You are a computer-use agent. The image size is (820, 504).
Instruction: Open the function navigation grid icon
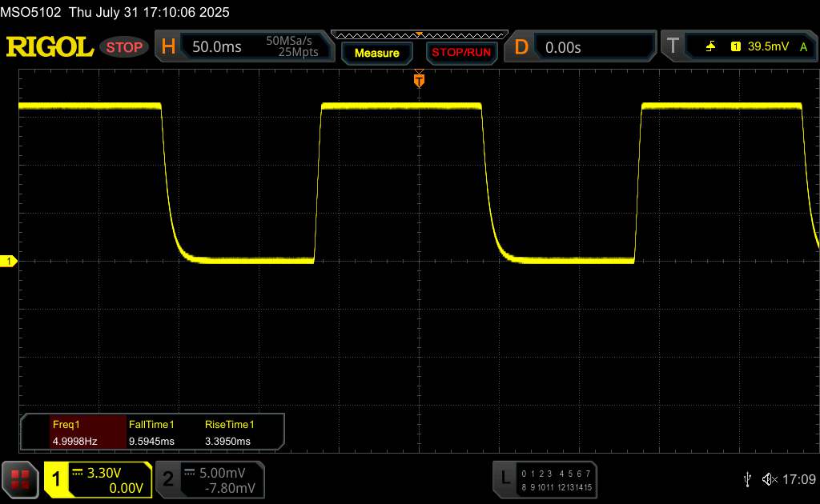19,478
